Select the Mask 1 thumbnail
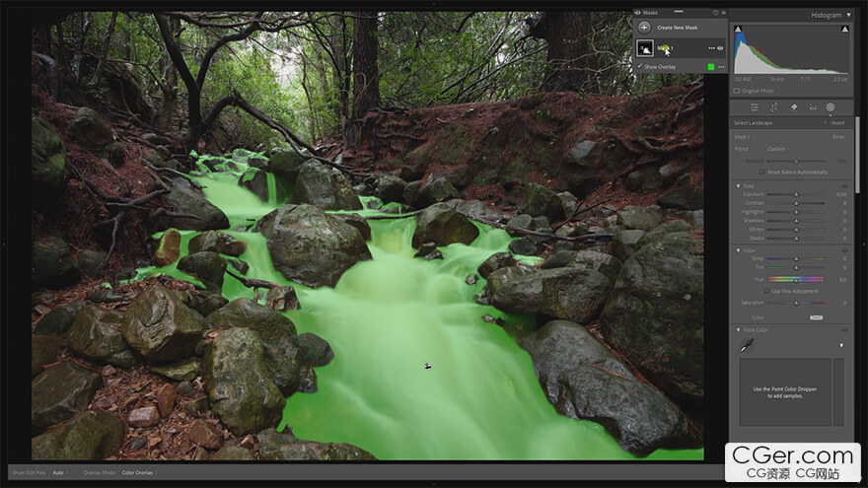Viewport: 868px width, 488px height. (x=644, y=48)
